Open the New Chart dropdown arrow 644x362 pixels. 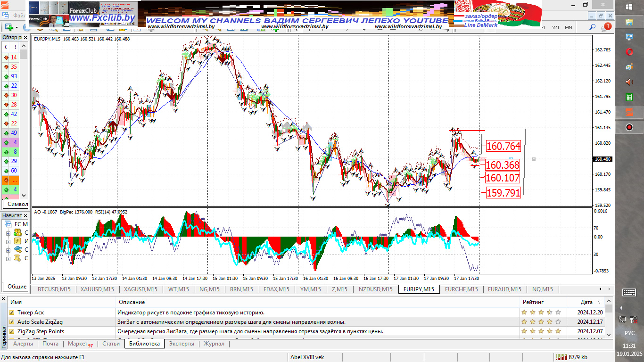17,27
